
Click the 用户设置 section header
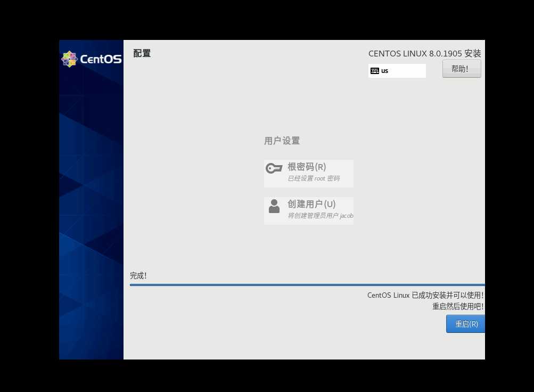click(x=282, y=141)
